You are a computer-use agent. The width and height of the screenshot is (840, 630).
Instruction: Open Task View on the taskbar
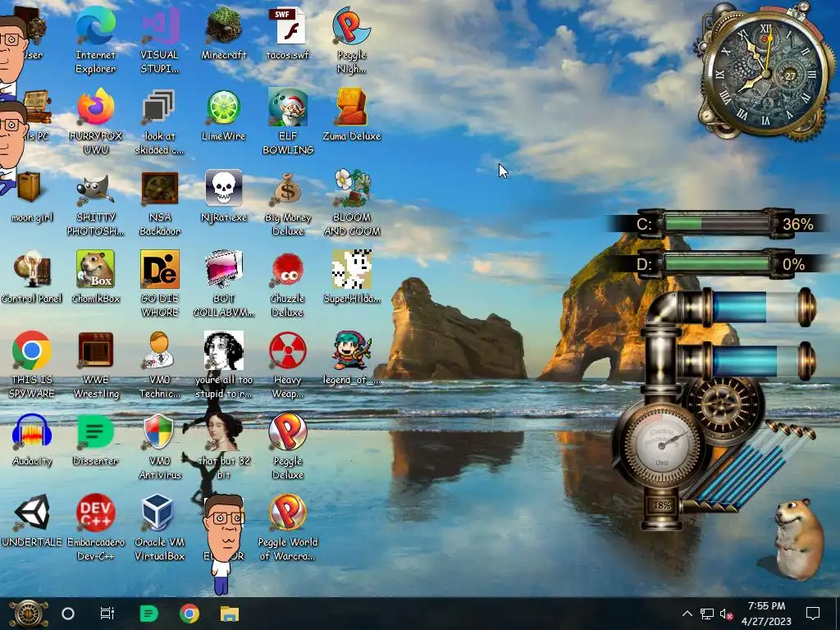pyautogui.click(x=107, y=614)
